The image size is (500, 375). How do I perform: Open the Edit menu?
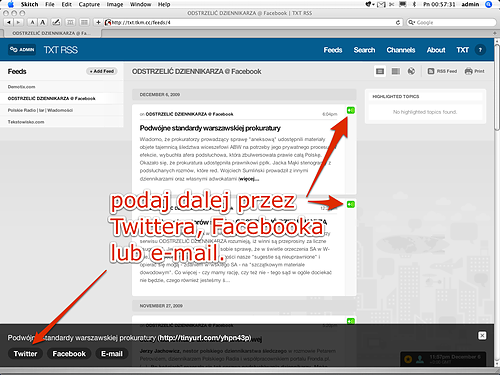coord(67,4)
